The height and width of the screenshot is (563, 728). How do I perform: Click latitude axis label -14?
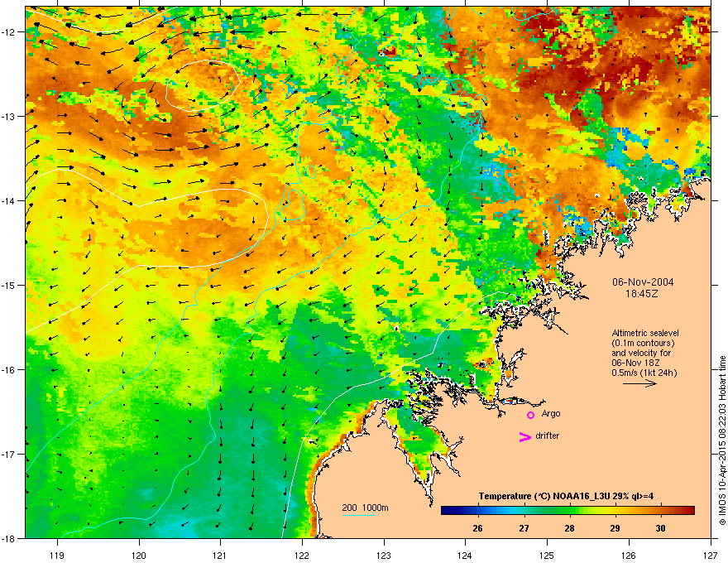(9, 200)
